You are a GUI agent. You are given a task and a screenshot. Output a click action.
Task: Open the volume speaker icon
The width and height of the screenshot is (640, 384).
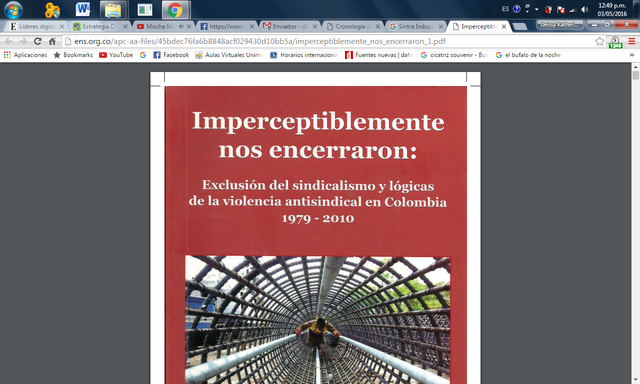(x=584, y=9)
